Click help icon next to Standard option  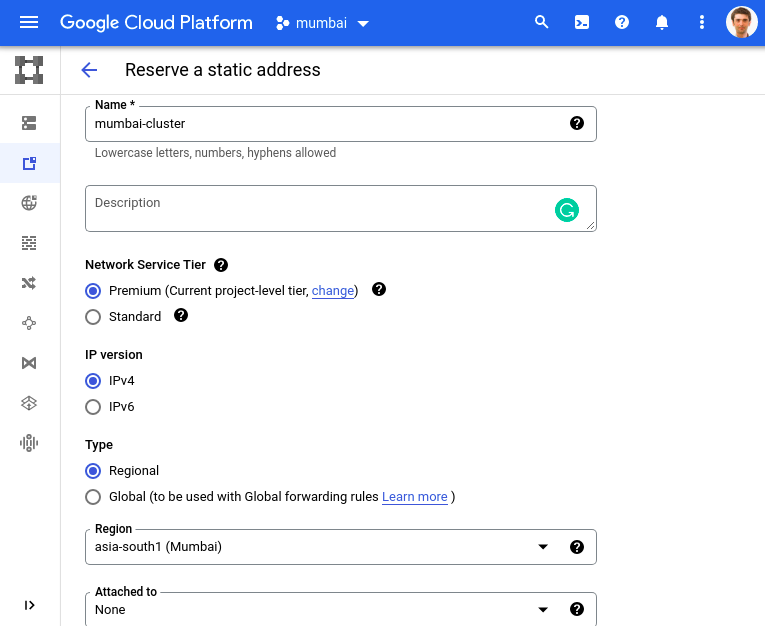pyautogui.click(x=181, y=315)
